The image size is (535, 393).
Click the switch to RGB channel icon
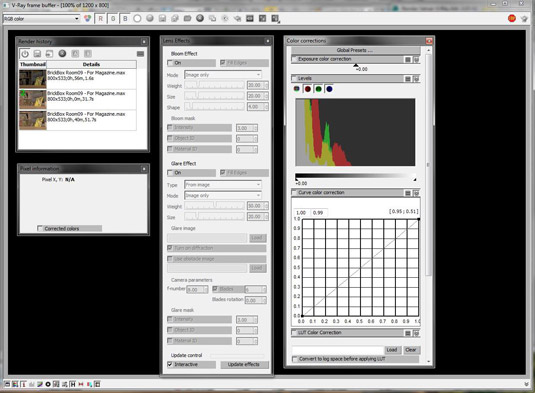click(x=88, y=18)
